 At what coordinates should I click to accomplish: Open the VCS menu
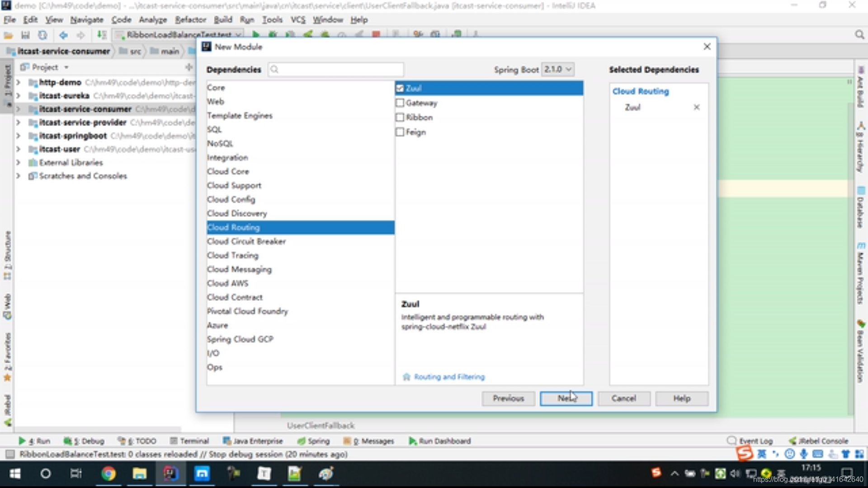(x=298, y=20)
